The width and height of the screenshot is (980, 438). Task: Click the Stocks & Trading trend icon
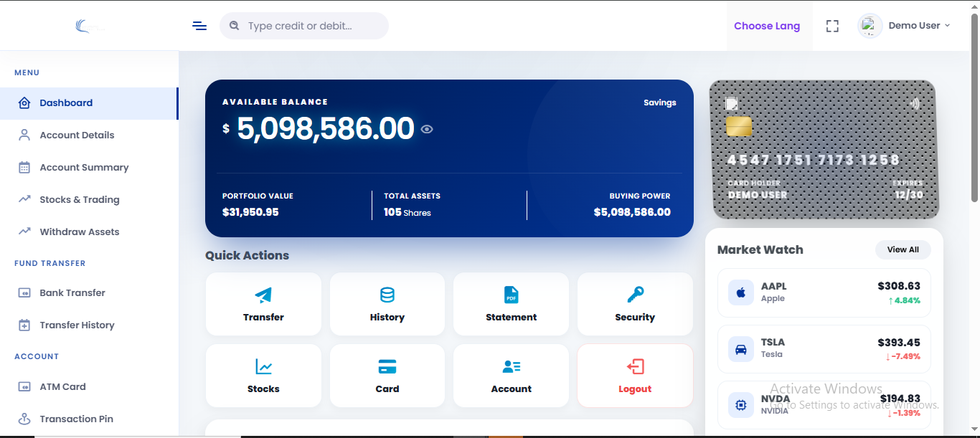(x=24, y=199)
